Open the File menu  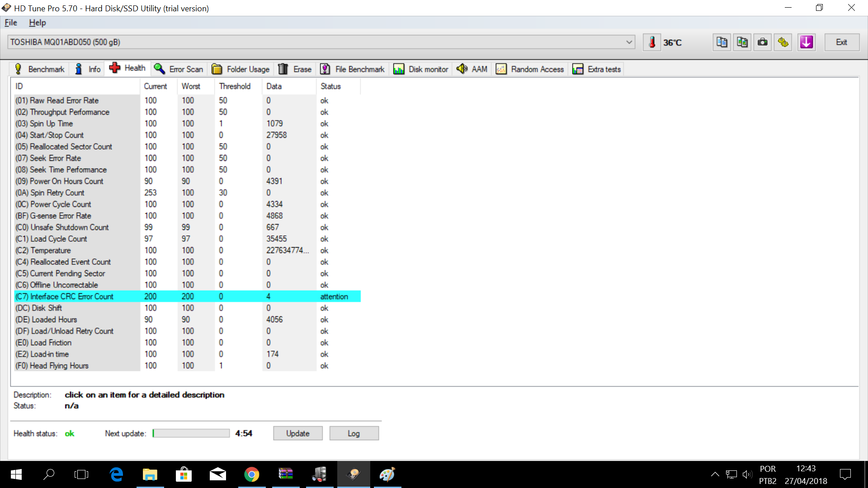(11, 23)
